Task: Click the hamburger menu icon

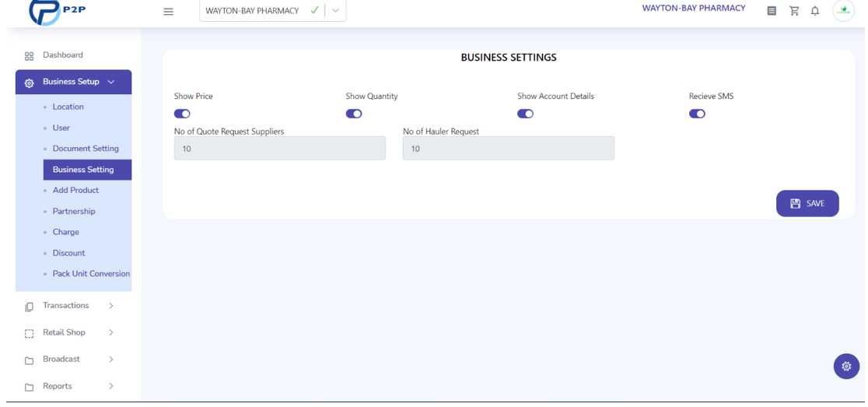Action: 168,12
